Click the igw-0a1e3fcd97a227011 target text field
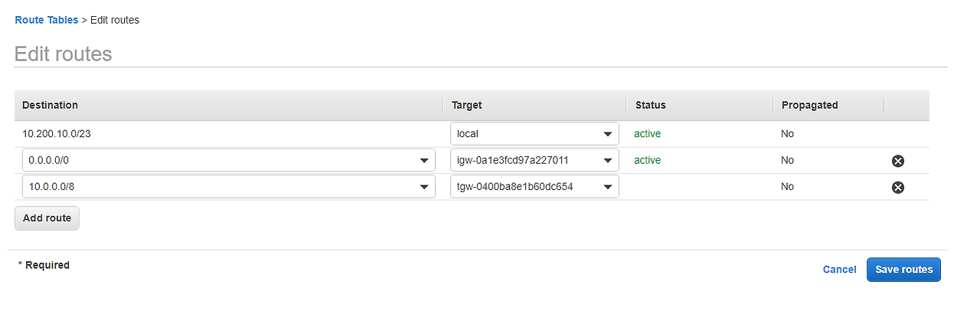Image resolution: width=980 pixels, height=317 pixels. (x=534, y=161)
